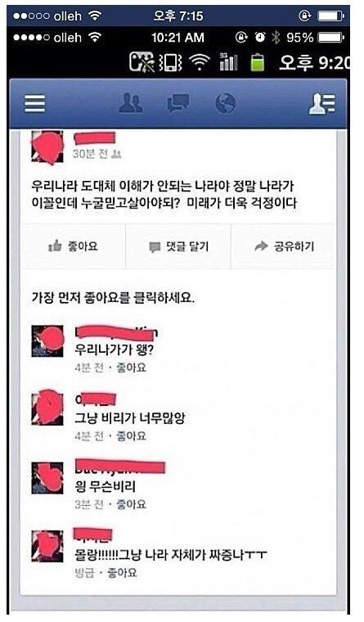The image size is (364, 622).
Task: Tap the 공유하기 share button
Action: click(284, 246)
